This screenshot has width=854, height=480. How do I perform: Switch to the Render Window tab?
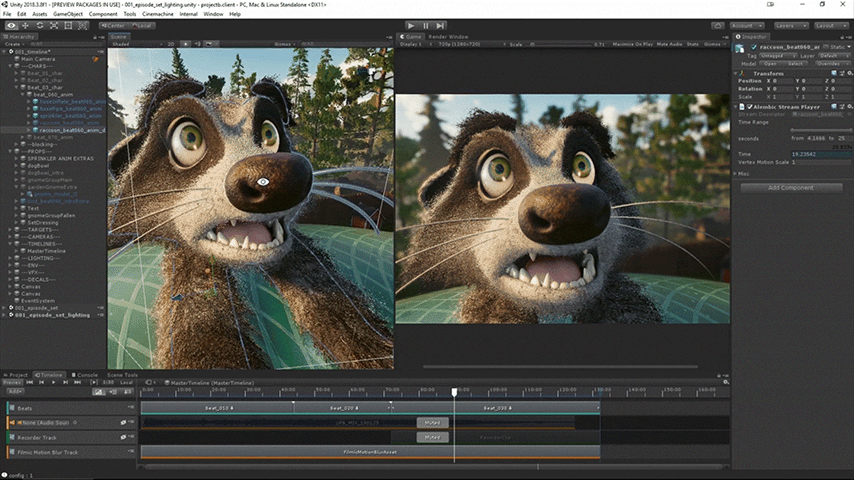click(448, 37)
